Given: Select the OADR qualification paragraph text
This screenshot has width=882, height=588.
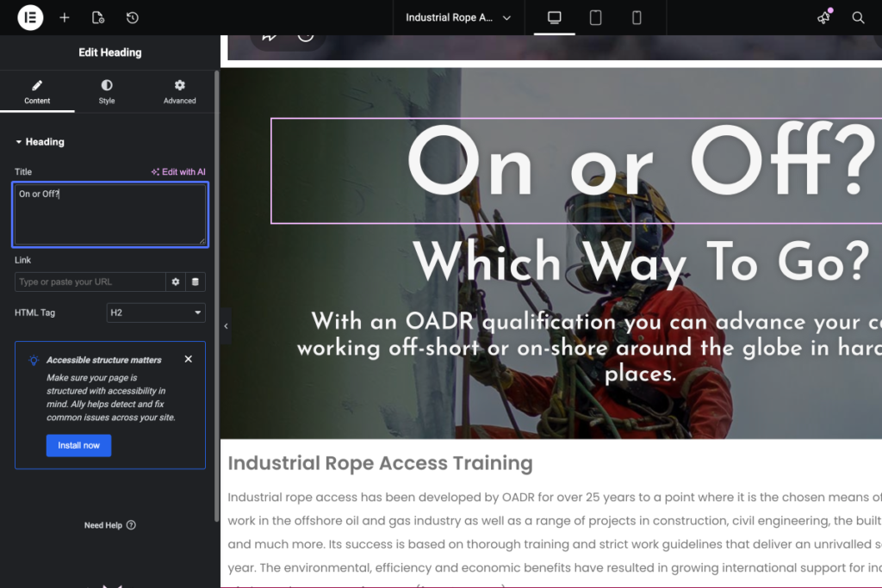Looking at the screenshot, I should pos(589,348).
